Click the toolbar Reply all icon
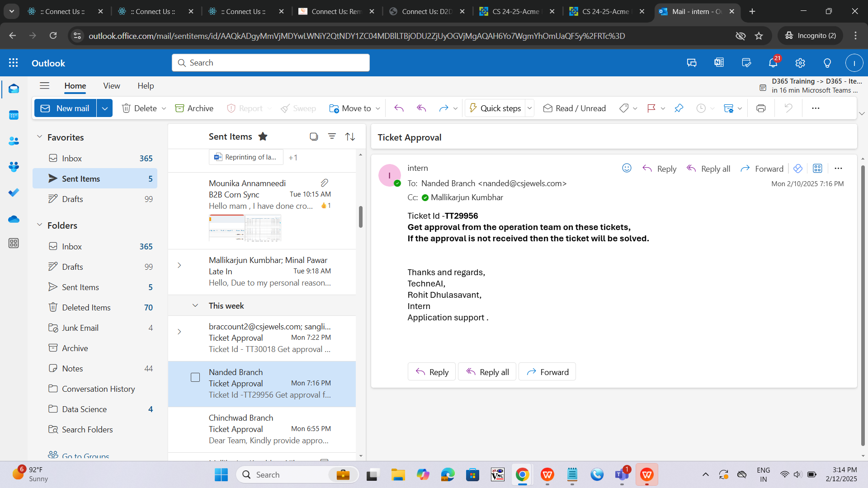 (x=421, y=108)
